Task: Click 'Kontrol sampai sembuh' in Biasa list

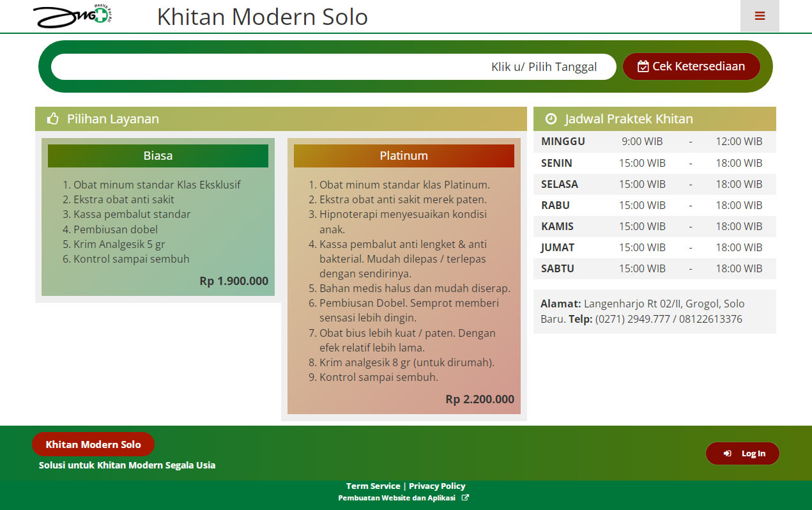Action: (x=132, y=259)
